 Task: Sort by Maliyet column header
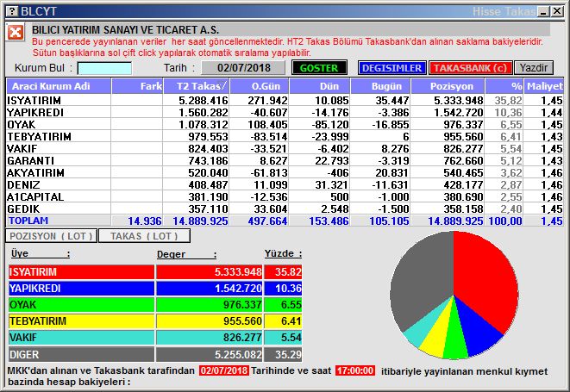[544, 86]
